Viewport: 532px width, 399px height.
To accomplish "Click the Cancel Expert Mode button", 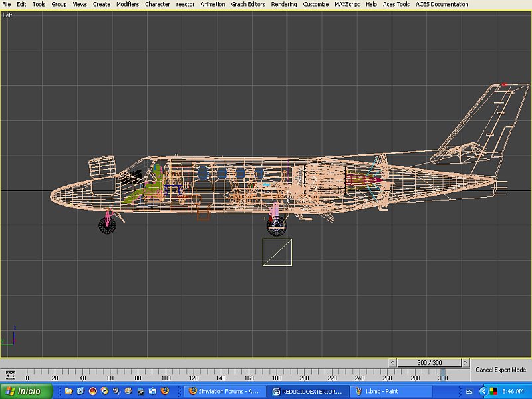I will [501, 370].
